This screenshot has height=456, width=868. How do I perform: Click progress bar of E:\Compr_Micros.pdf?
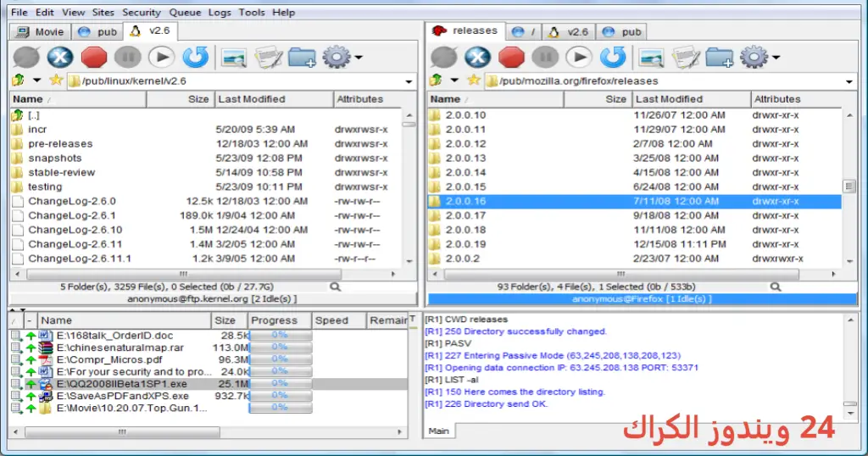pos(280,359)
